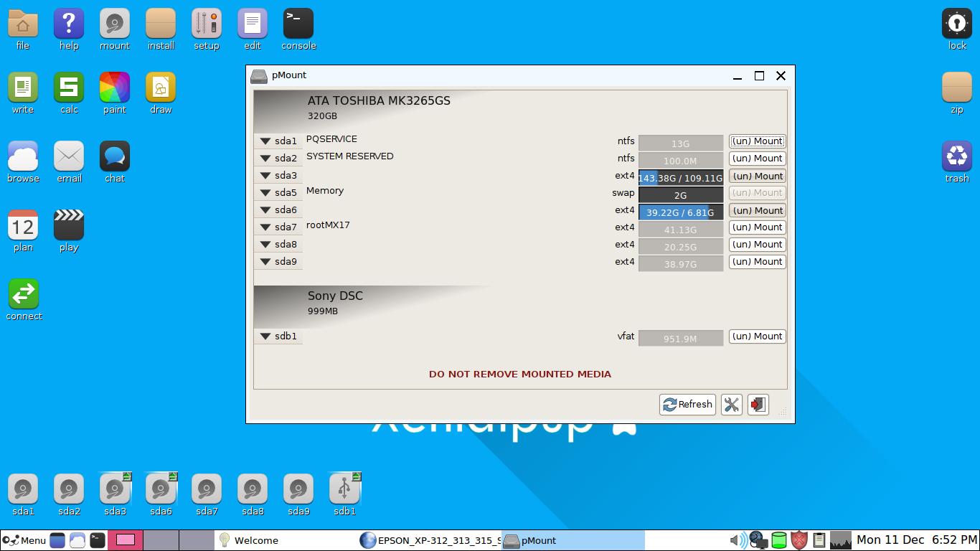
Task: Click the sda1 13G size bar
Action: (681, 143)
